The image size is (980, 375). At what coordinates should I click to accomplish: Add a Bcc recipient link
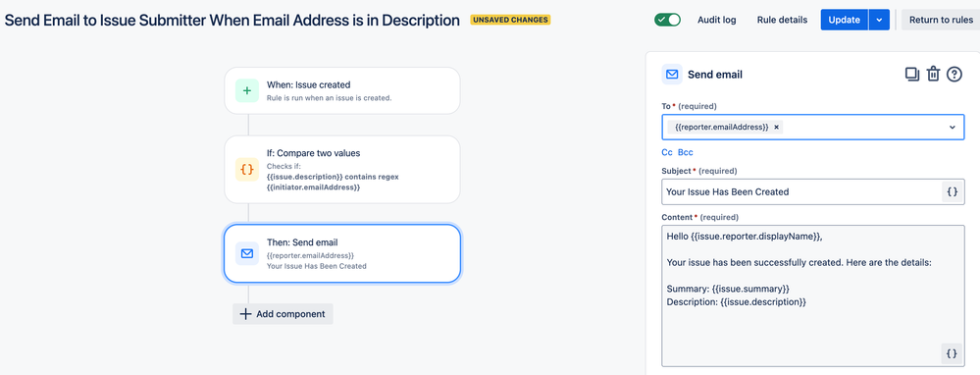[686, 152]
